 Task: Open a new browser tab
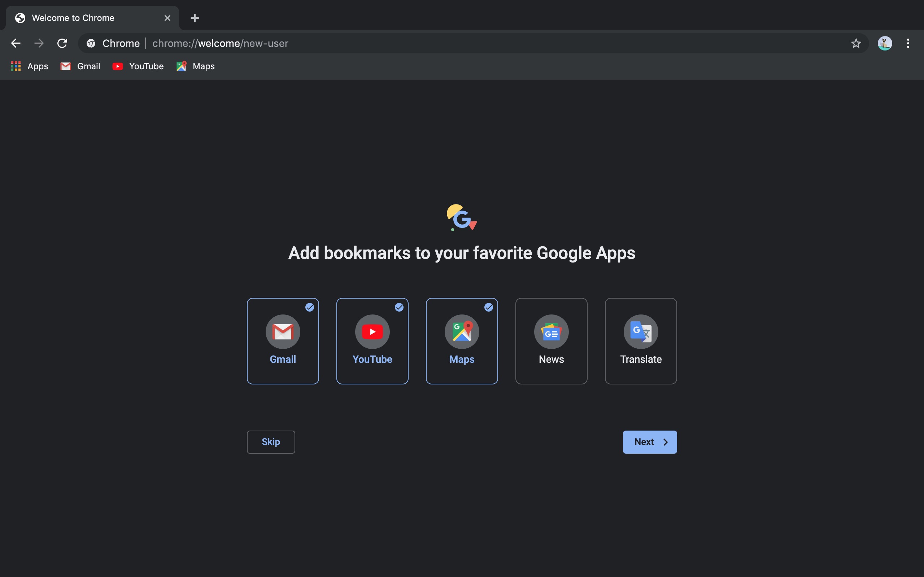(195, 18)
